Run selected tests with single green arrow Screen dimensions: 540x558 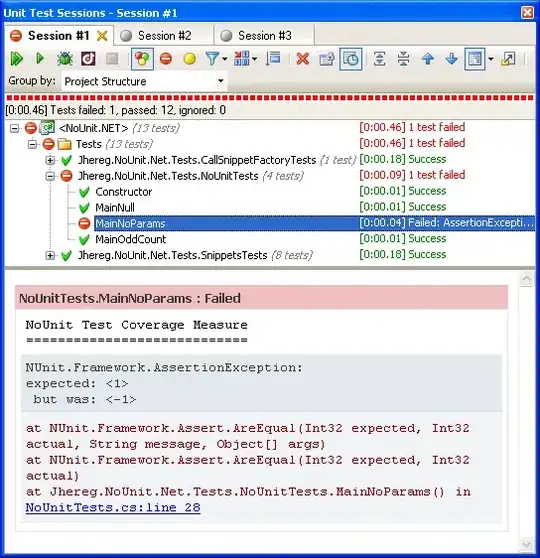click(x=40, y=58)
